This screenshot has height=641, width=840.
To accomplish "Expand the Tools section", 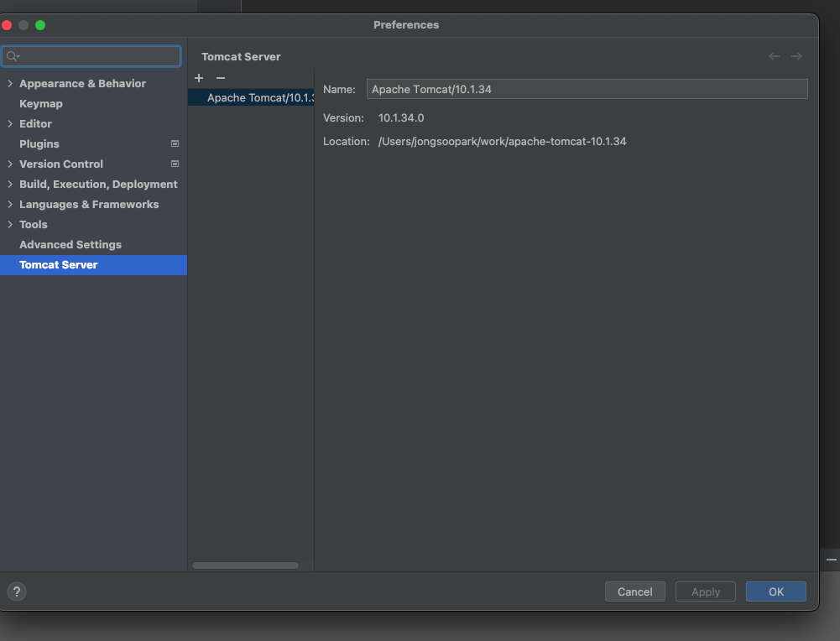I will [x=9, y=224].
